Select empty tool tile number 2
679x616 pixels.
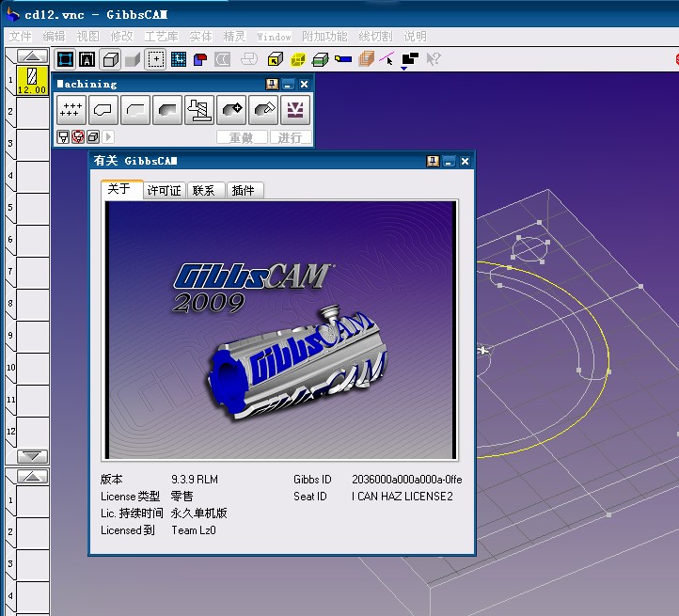pyautogui.click(x=32, y=112)
